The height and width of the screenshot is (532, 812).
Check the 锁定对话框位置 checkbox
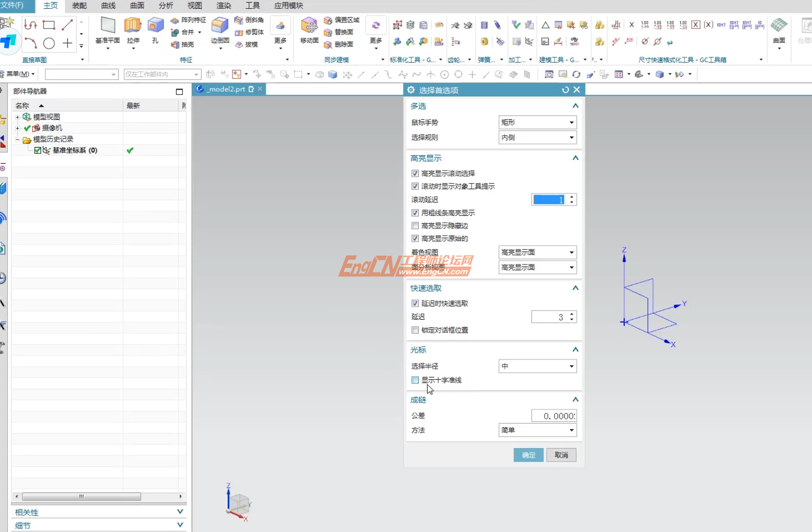(415, 330)
